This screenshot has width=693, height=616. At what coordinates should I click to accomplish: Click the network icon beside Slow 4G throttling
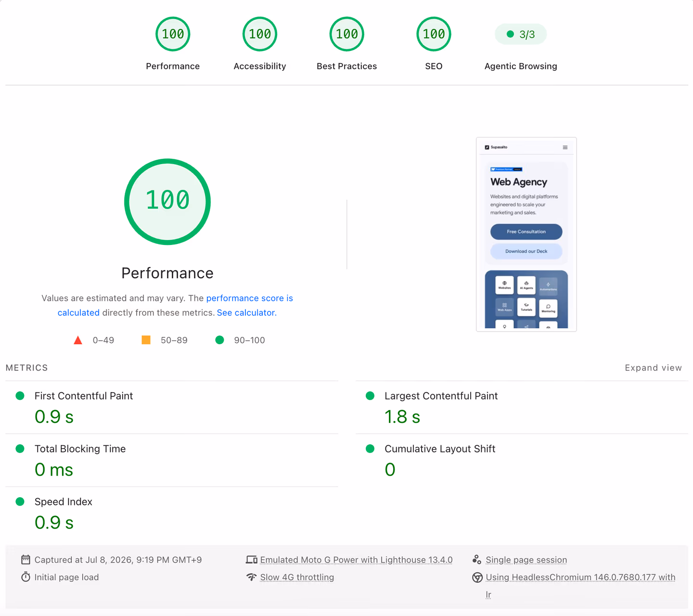pyautogui.click(x=251, y=577)
